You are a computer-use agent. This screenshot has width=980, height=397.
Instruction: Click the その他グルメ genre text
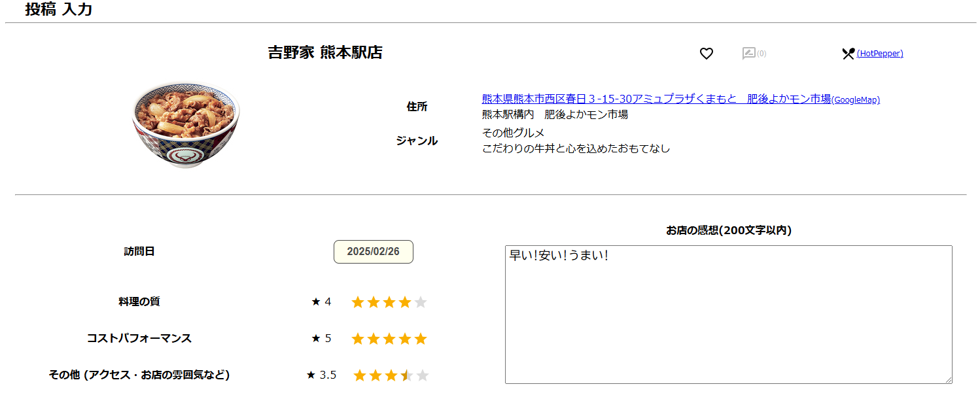[514, 133]
